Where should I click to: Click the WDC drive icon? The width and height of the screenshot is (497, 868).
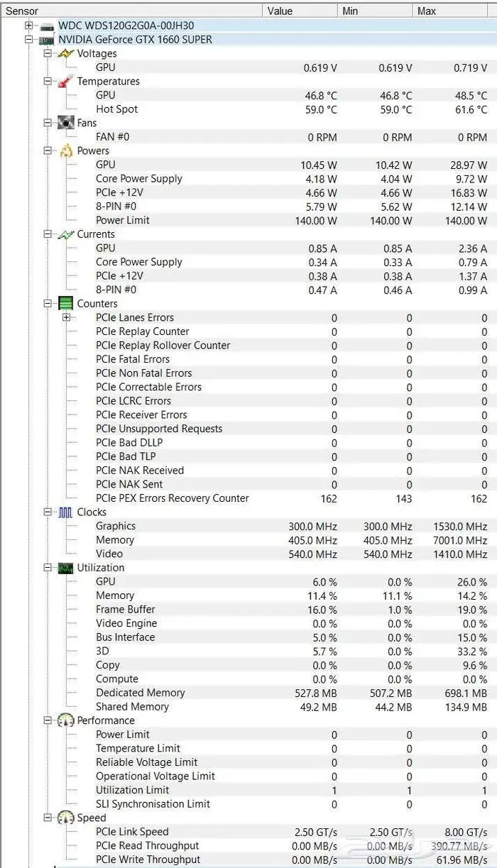coord(47,26)
